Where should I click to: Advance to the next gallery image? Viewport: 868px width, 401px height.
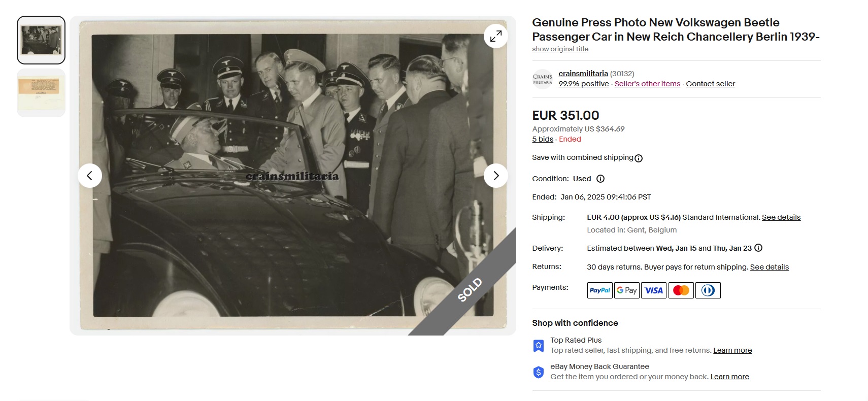click(496, 176)
